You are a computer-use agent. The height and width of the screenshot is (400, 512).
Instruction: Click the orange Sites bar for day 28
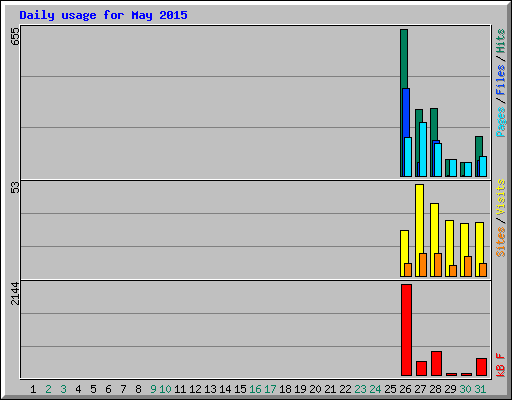(x=438, y=265)
